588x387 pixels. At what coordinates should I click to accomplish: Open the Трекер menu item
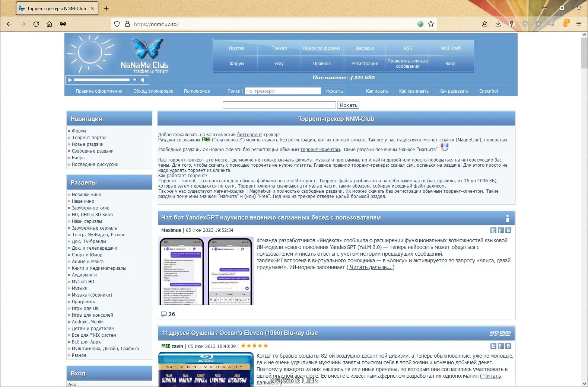[x=279, y=48]
